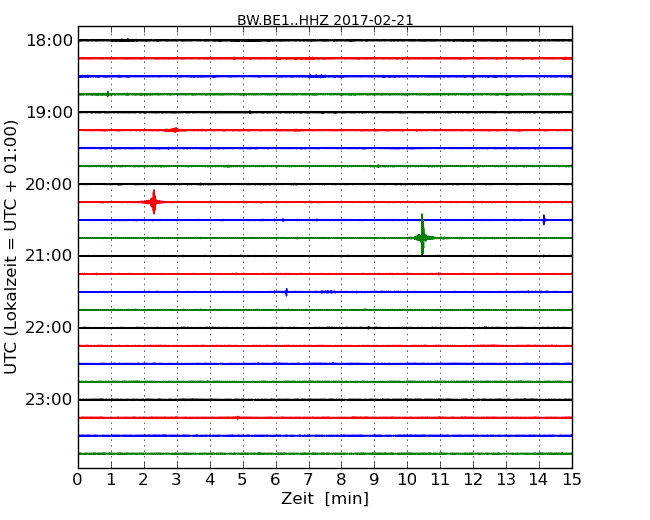This screenshot has width=650, height=520.
Task: Select the small green spike on the 18:45 trace
Action: coord(108,94)
